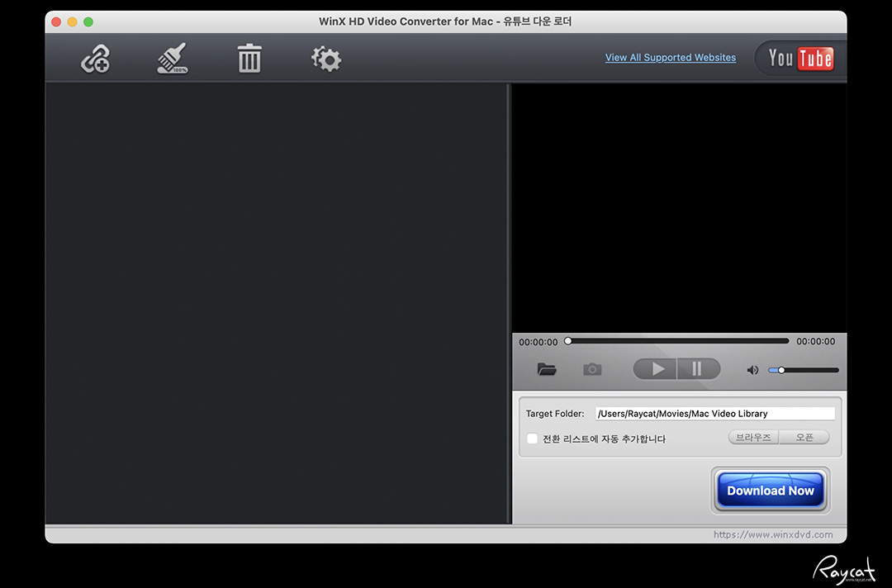Click the playback progress bar
The width and height of the screenshot is (892, 588).
[676, 341]
